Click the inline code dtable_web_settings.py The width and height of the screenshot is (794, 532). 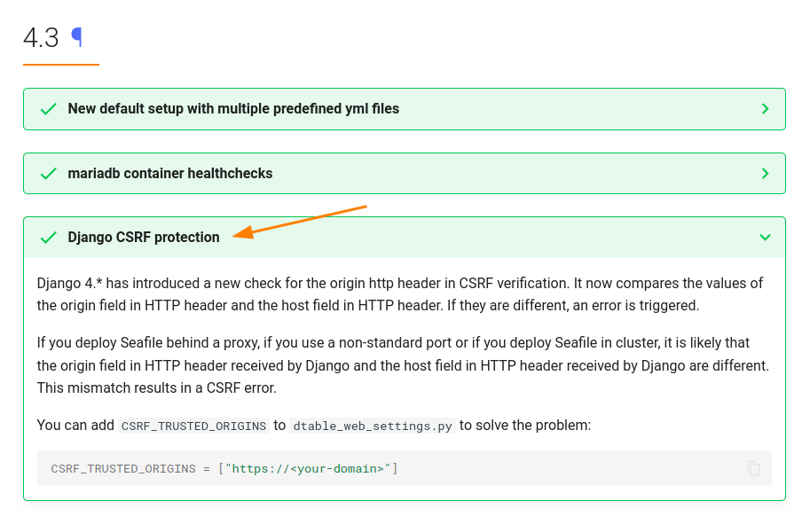[x=373, y=426]
